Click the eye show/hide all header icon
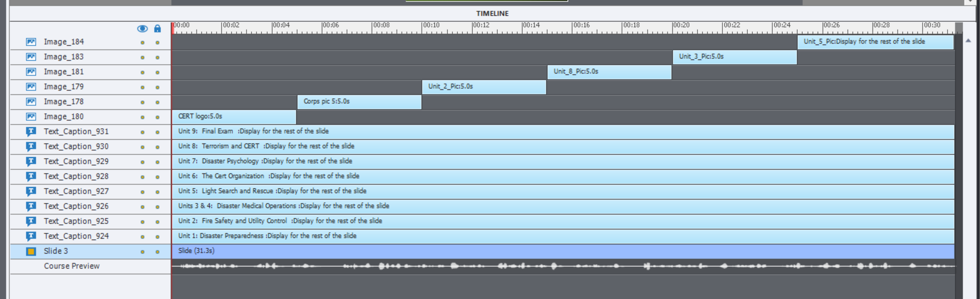The image size is (980, 299). point(142,28)
